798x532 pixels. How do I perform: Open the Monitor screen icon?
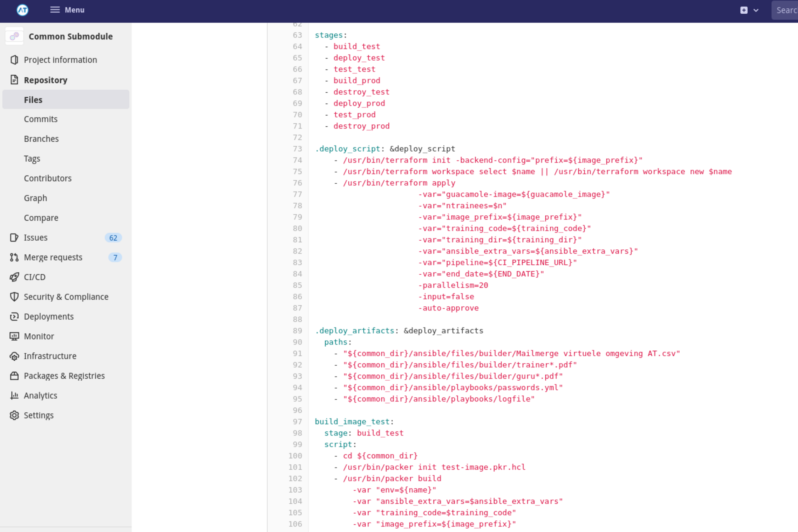[x=15, y=336]
